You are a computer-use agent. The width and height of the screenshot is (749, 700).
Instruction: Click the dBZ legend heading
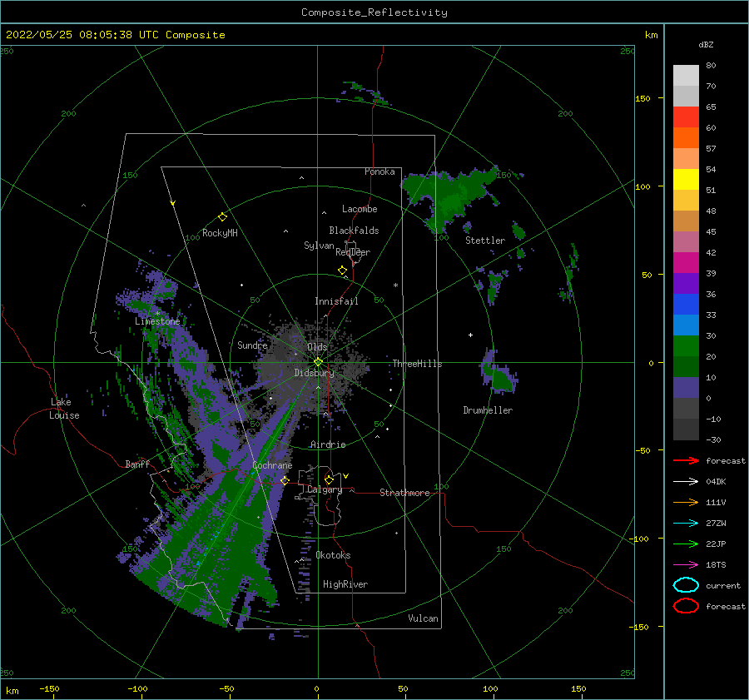[706, 44]
